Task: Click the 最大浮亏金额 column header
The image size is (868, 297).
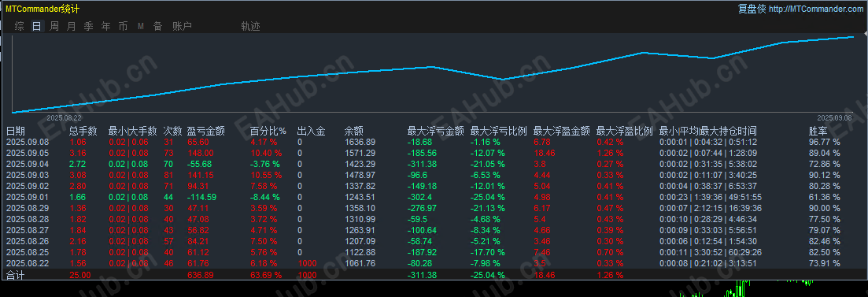Action: click(436, 132)
